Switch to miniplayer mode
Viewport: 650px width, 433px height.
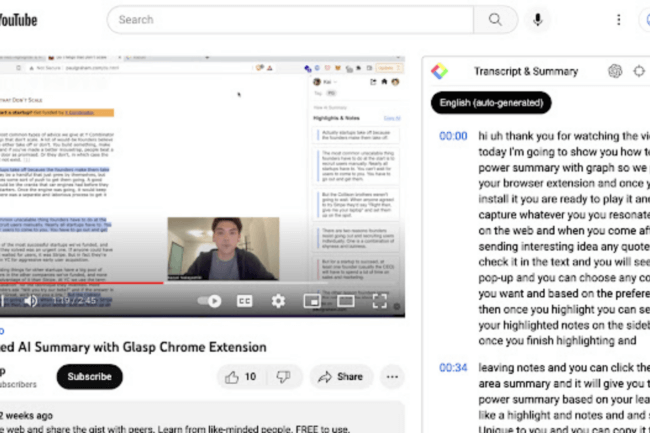coord(312,301)
